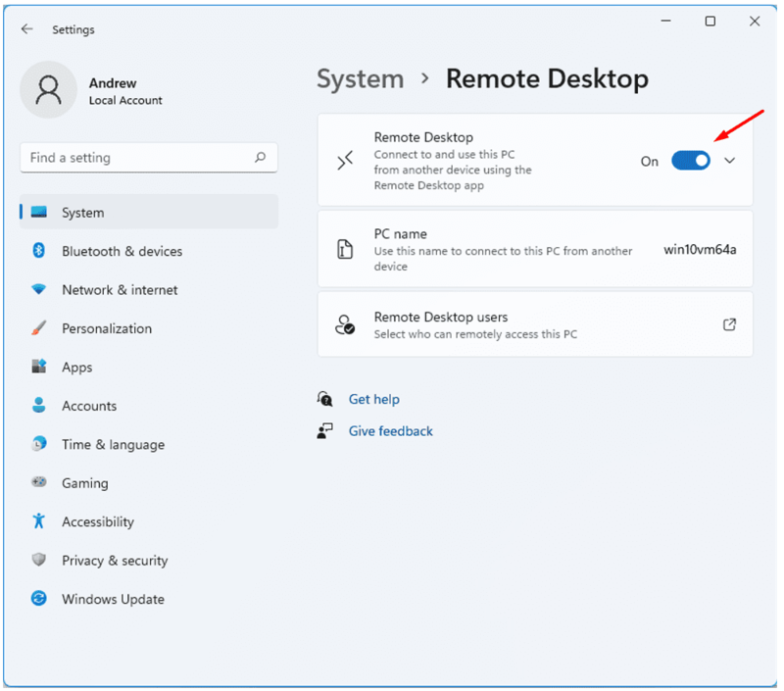The image size is (784, 691).
Task: Click the Accessibility figure icon
Action: [39, 521]
